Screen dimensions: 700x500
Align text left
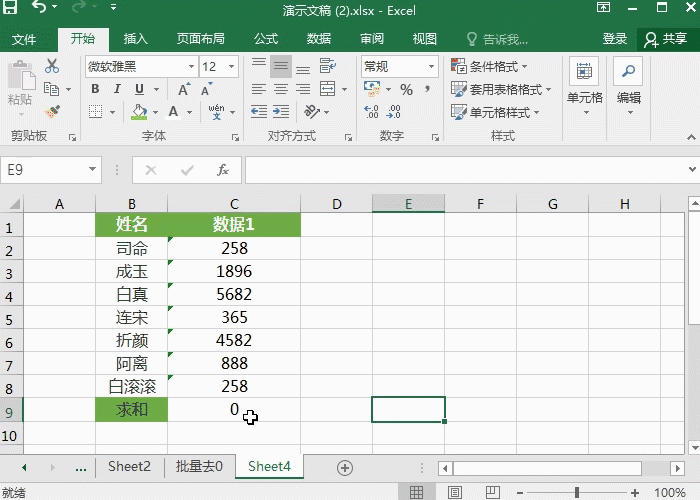pos(259,89)
